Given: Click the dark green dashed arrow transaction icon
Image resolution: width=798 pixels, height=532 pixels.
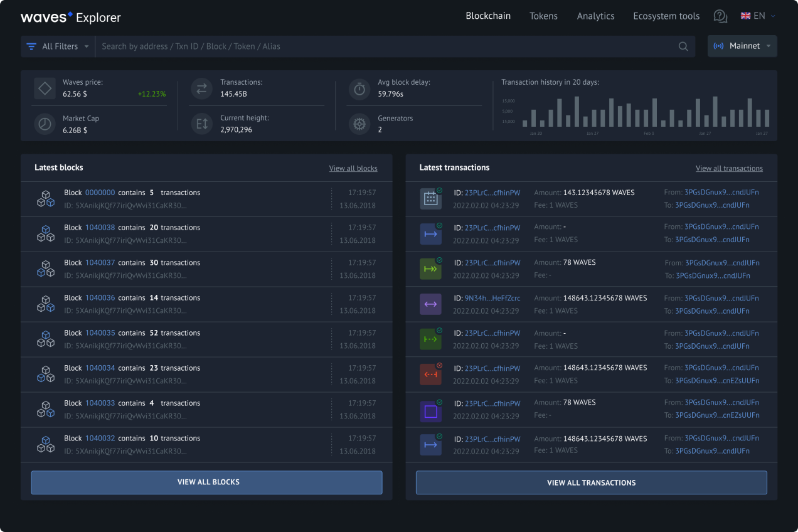Looking at the screenshot, I should [x=431, y=339].
